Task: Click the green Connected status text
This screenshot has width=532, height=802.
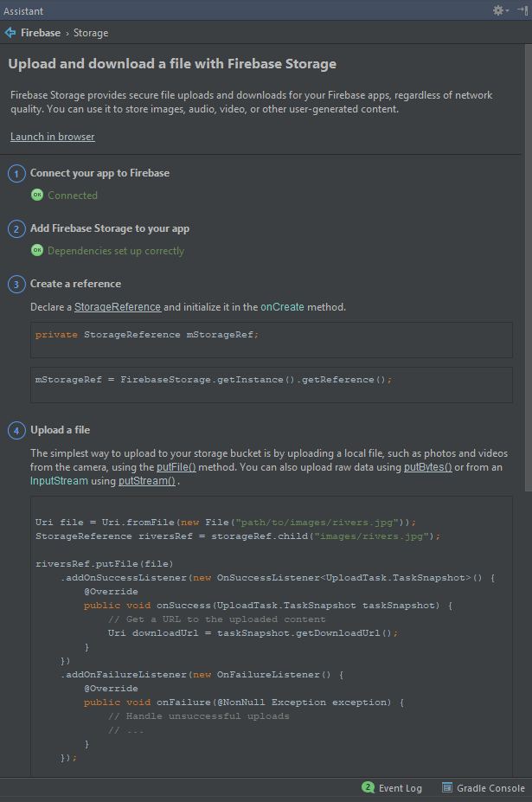Action: pos(73,196)
